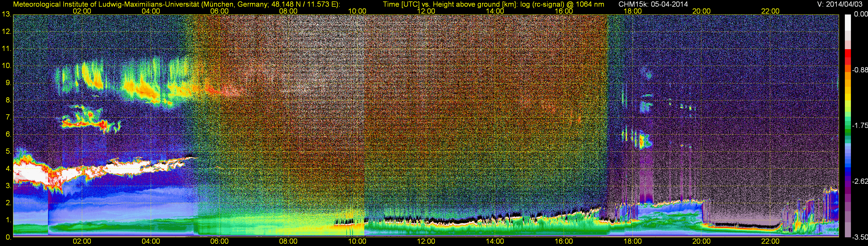Click the 12:00 label on the bottom time axis
Image resolution: width=868 pixels, height=246 pixels.
tap(426, 241)
